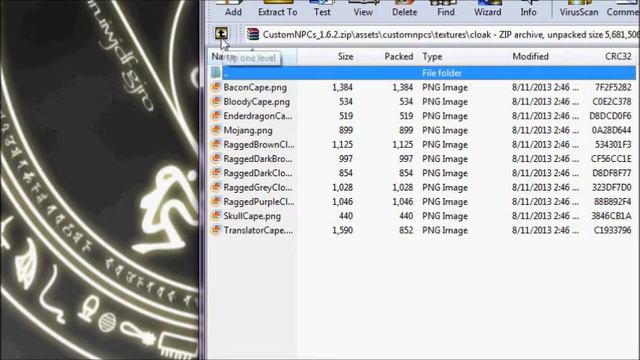This screenshot has height=360, width=640.
Task: Click the archive path address field
Action: [442, 35]
